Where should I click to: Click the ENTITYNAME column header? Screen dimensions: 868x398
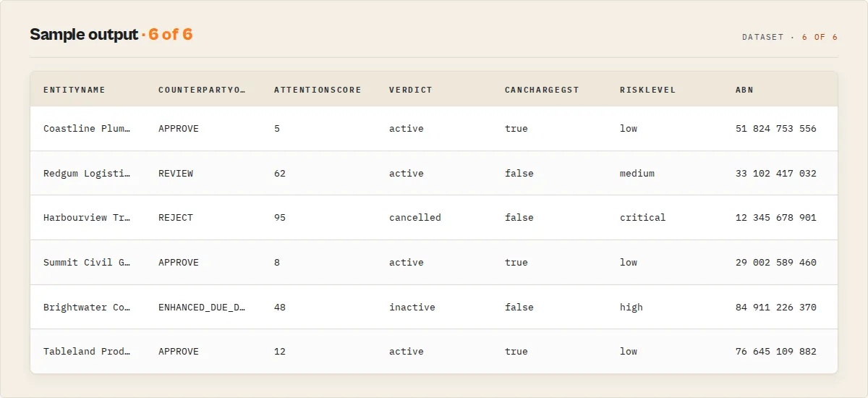coord(75,90)
